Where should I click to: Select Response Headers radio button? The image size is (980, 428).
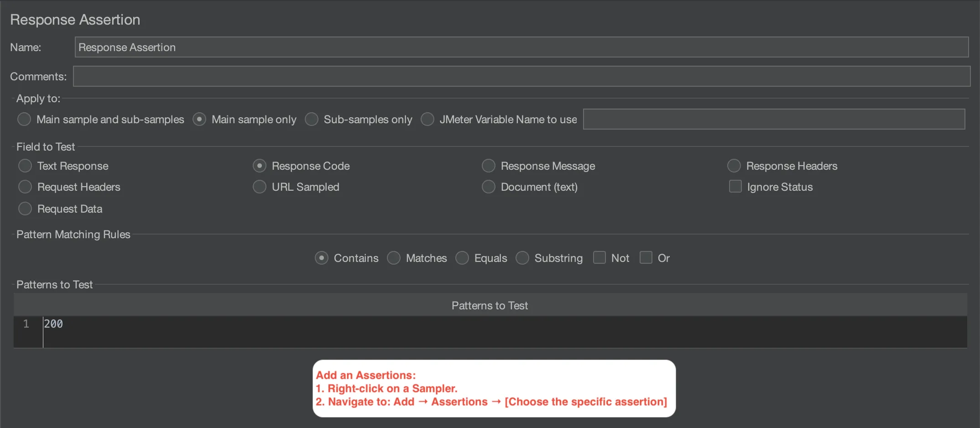click(x=734, y=166)
